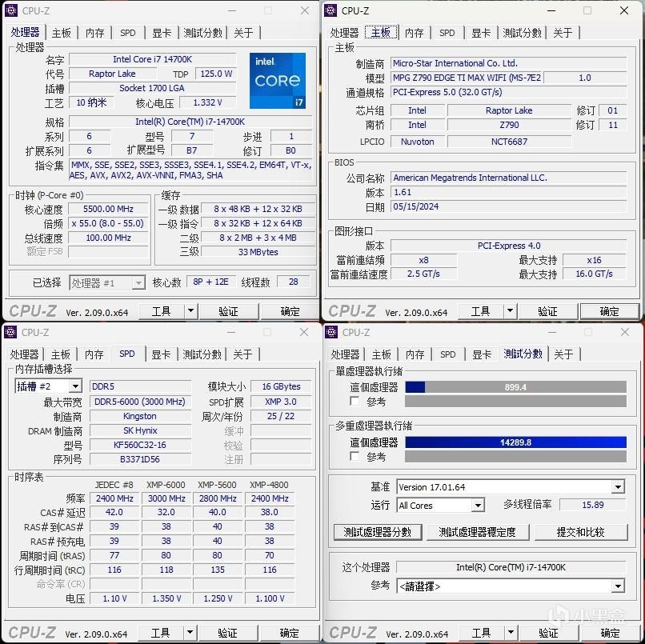Open 内存 tab in benchmark window
The image size is (645, 644).
click(415, 354)
